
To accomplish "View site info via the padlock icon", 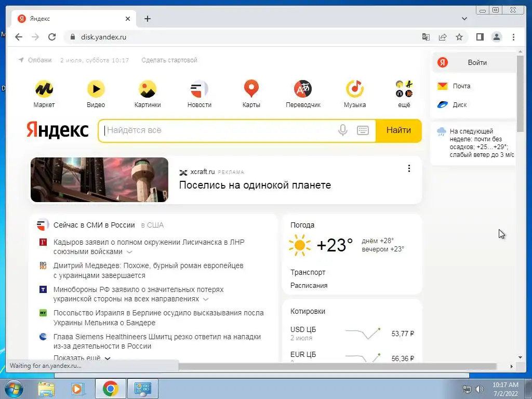I will coord(72,37).
